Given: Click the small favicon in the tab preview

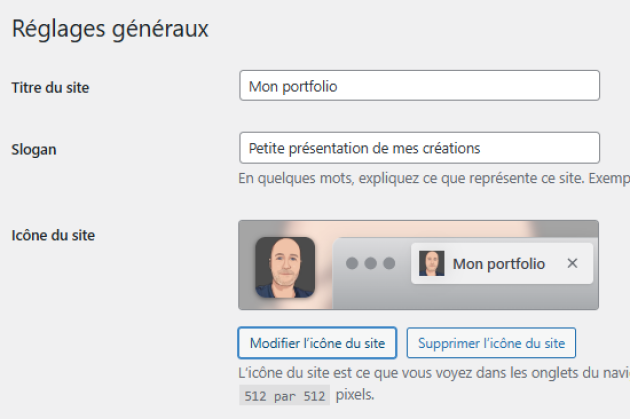Looking at the screenshot, I should [x=431, y=264].
